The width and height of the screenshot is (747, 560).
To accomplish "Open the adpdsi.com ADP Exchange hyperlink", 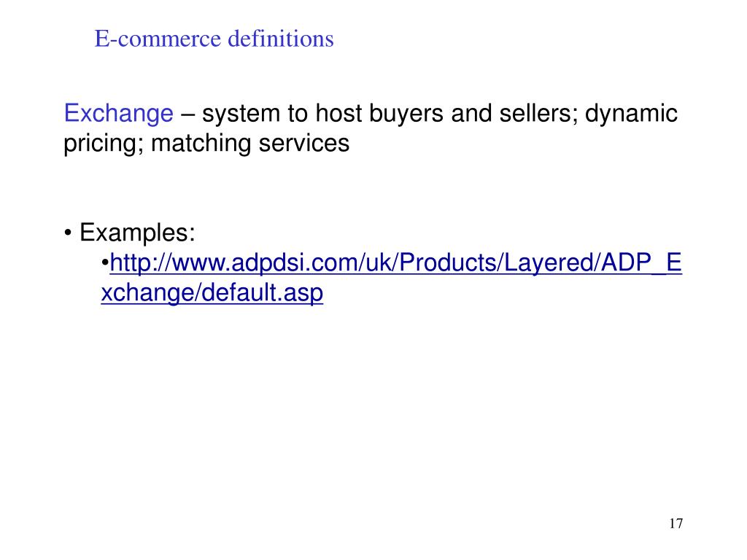I will point(395,262).
